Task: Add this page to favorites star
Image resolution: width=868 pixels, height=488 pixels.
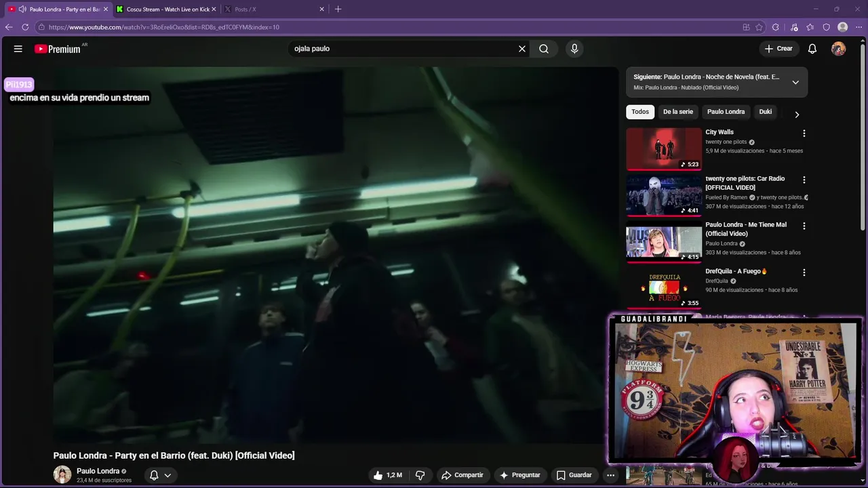Action: (x=759, y=27)
